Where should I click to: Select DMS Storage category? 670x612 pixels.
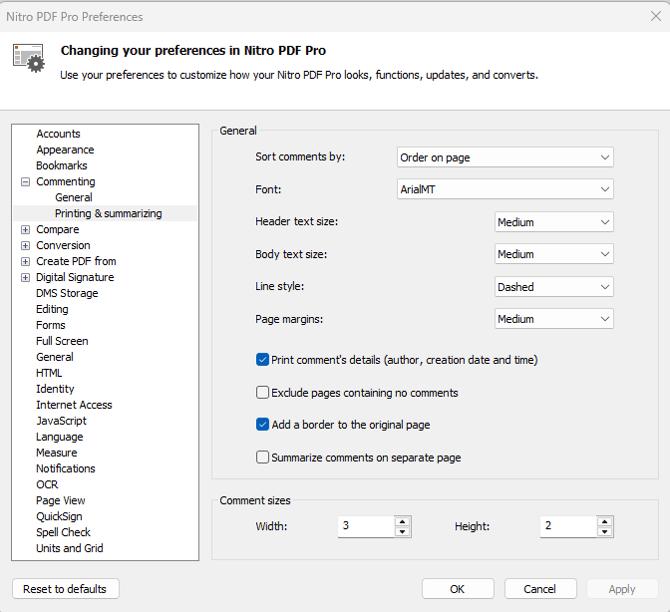(67, 293)
